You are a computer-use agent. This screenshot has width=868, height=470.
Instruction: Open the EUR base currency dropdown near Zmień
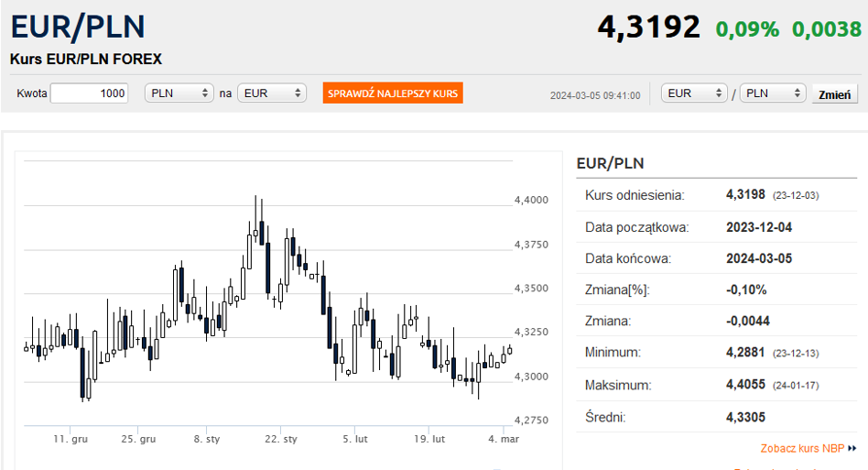693,93
